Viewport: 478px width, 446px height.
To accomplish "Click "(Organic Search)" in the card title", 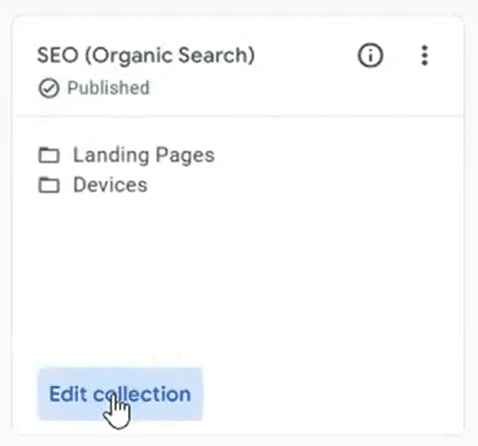I will pos(170,55).
